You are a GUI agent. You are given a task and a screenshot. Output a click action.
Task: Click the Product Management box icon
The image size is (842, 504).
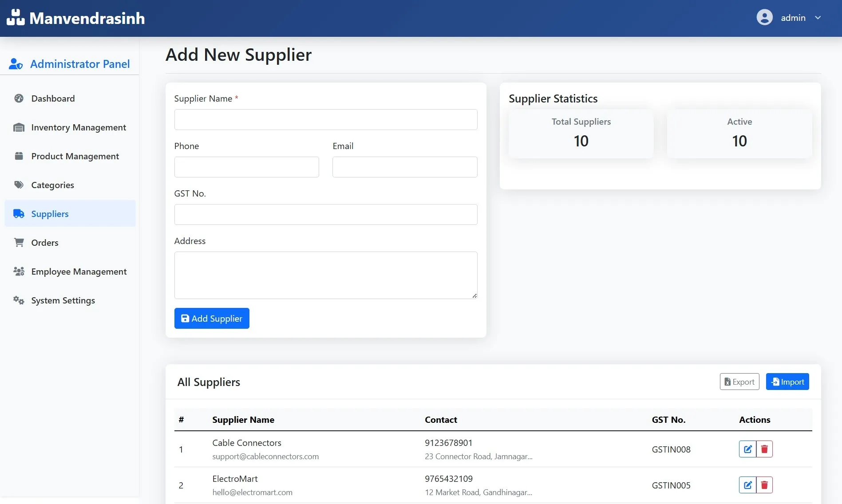19,156
